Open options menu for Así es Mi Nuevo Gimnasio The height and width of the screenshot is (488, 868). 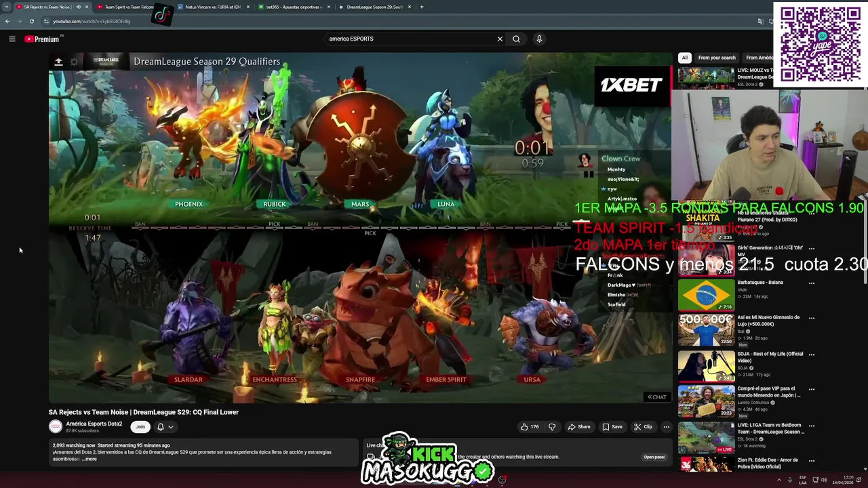click(x=812, y=319)
